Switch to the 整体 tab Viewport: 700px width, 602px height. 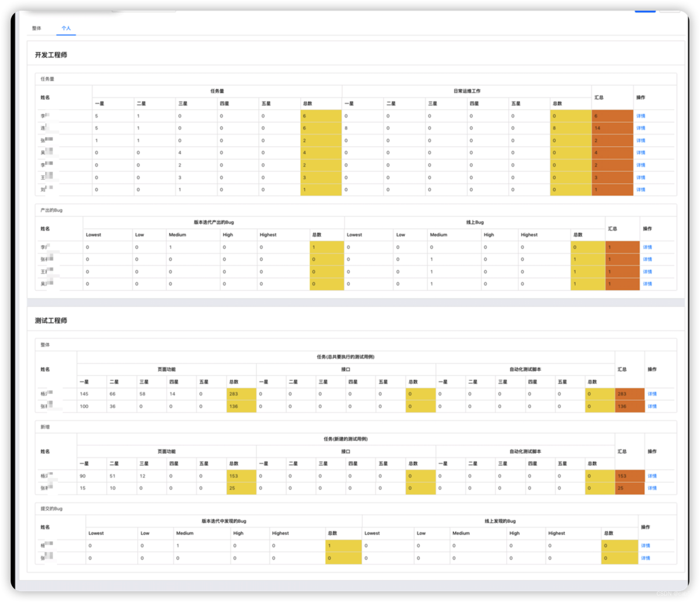click(36, 28)
